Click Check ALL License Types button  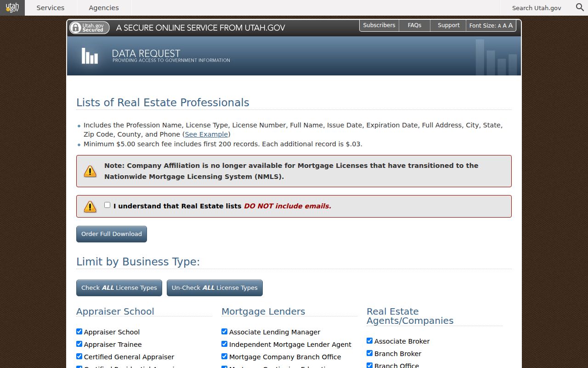coord(119,288)
